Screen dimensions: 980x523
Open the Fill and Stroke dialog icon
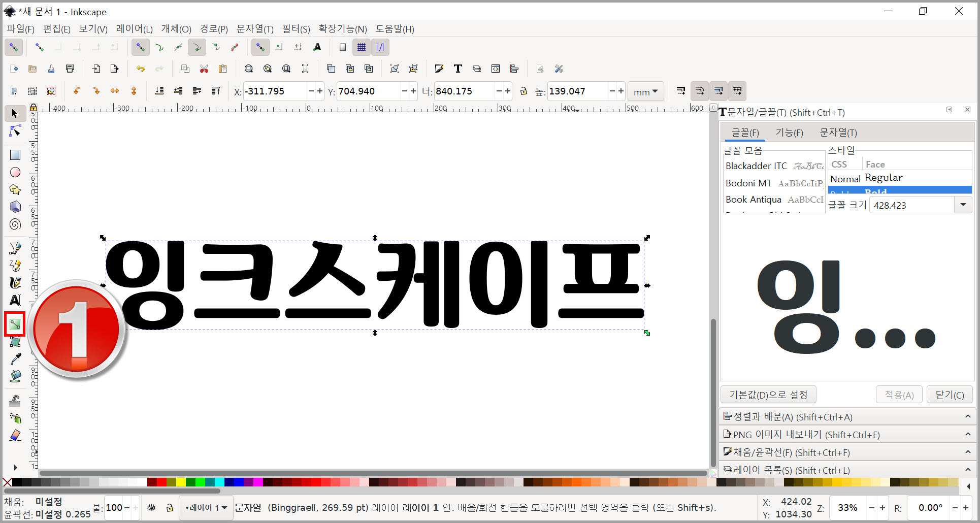(x=439, y=69)
